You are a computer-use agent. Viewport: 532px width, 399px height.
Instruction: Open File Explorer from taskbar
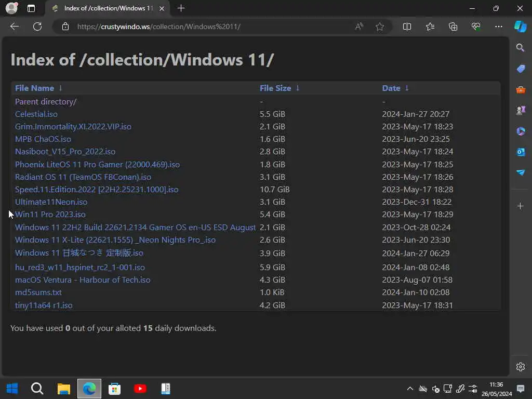click(x=63, y=389)
